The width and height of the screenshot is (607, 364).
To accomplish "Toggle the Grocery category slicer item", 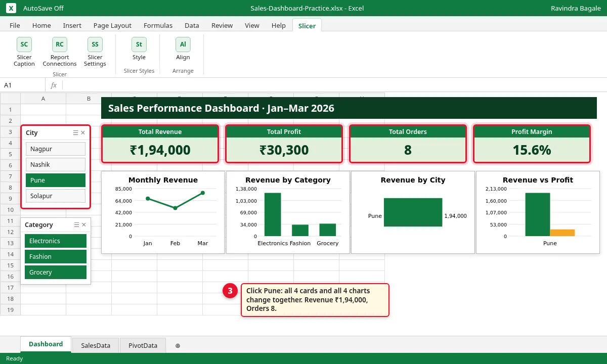I will coord(56,272).
